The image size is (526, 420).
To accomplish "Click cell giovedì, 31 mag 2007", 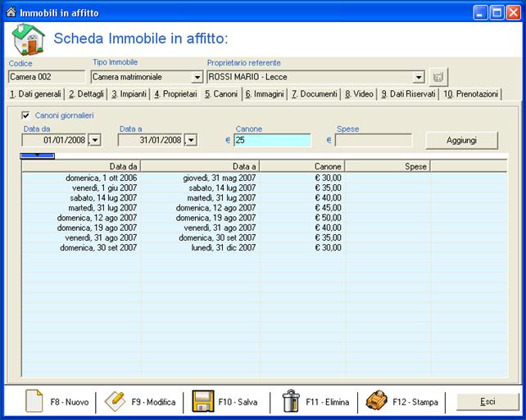I will [220, 178].
